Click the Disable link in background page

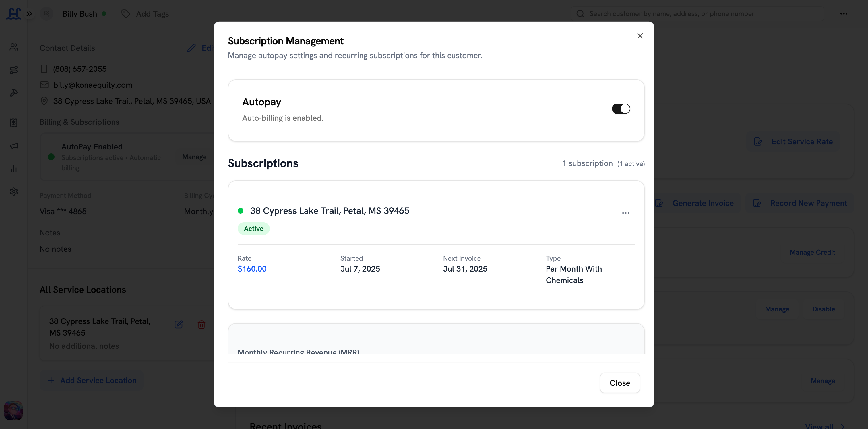(824, 309)
